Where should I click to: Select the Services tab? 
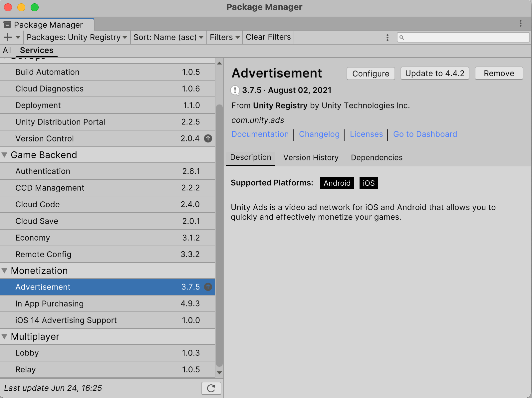tap(37, 50)
